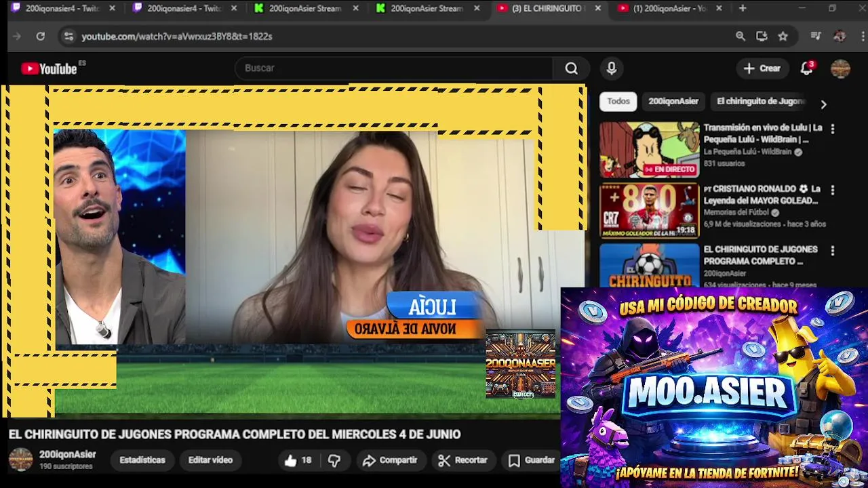
Task: Click the URL address bar
Action: click(x=400, y=37)
